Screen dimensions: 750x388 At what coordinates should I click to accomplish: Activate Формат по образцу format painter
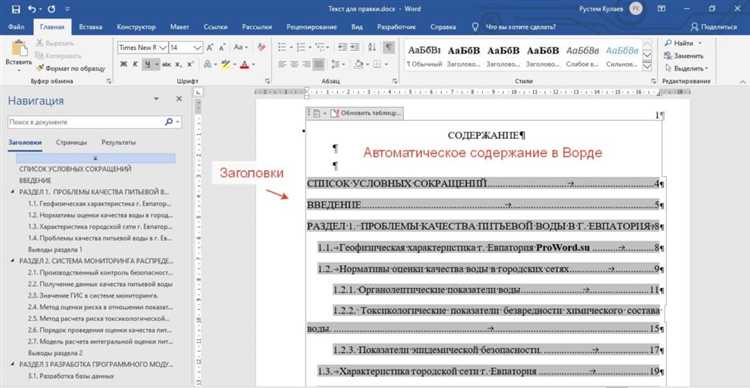pyautogui.click(x=71, y=68)
